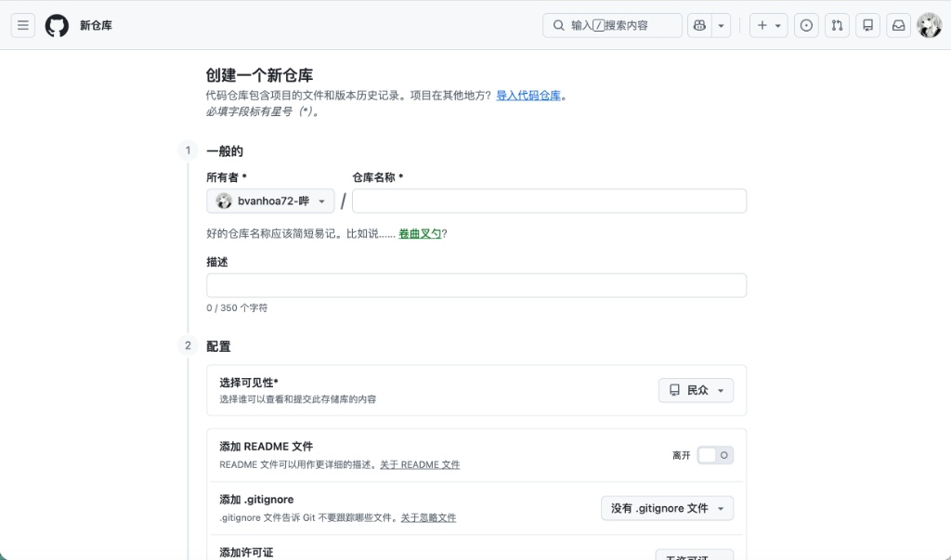This screenshot has height=560, width=951.
Task: Click the 导入代码仓库 link
Action: [x=528, y=96]
